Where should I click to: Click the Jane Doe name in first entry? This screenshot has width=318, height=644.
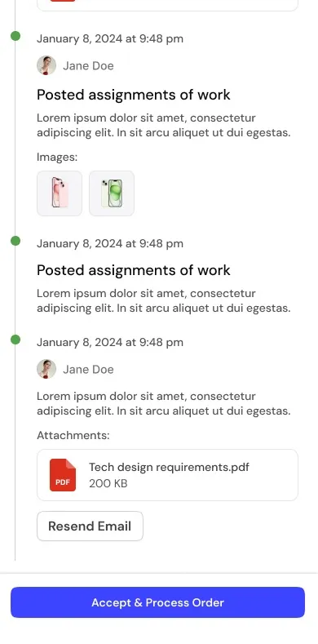(x=88, y=66)
